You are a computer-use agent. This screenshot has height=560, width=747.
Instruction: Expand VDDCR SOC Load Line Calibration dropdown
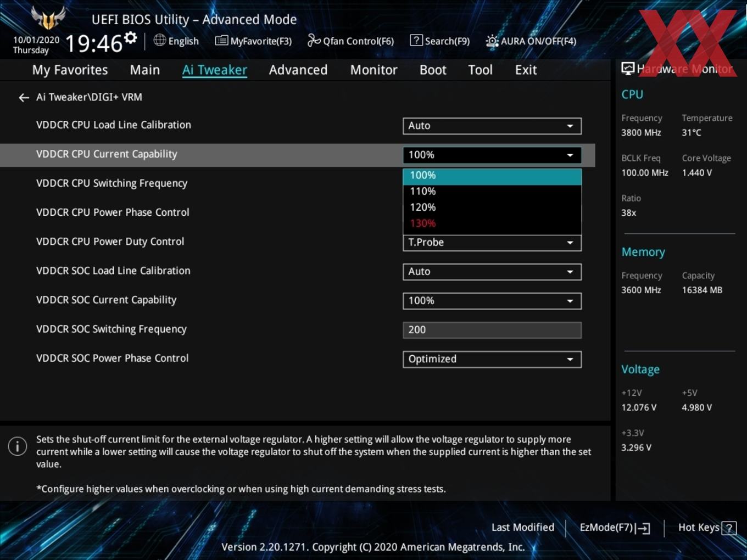pos(492,272)
